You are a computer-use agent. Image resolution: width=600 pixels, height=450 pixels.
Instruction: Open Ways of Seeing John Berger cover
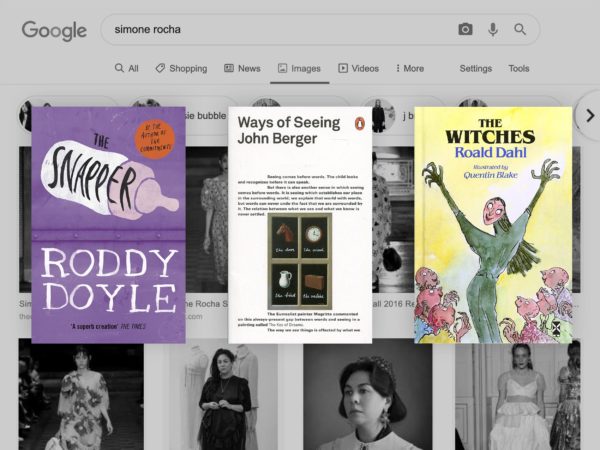(300, 225)
